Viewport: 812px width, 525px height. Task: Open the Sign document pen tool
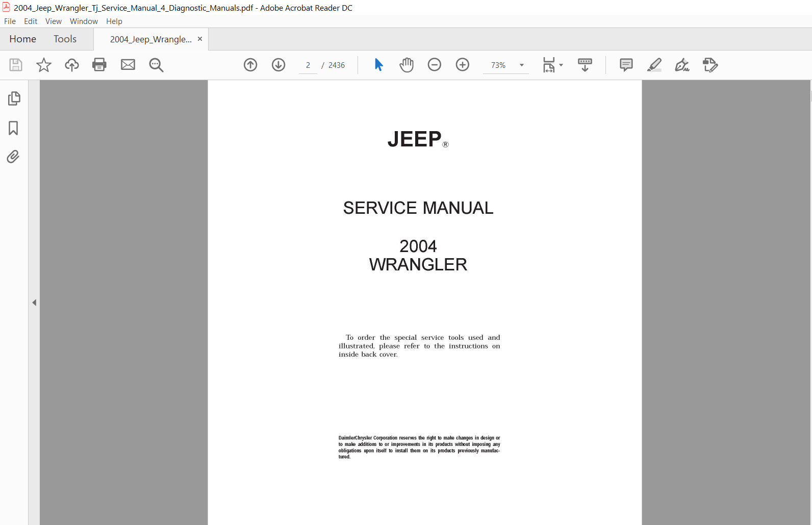[x=682, y=65]
